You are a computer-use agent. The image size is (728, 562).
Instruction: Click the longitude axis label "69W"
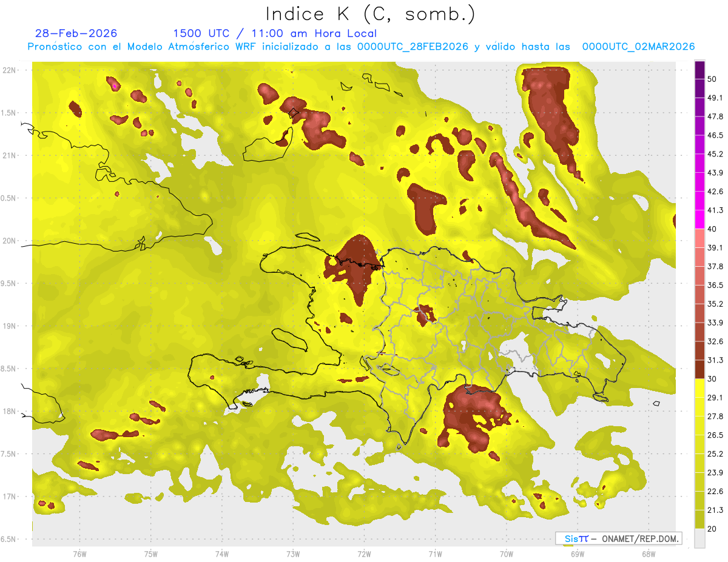click(577, 554)
